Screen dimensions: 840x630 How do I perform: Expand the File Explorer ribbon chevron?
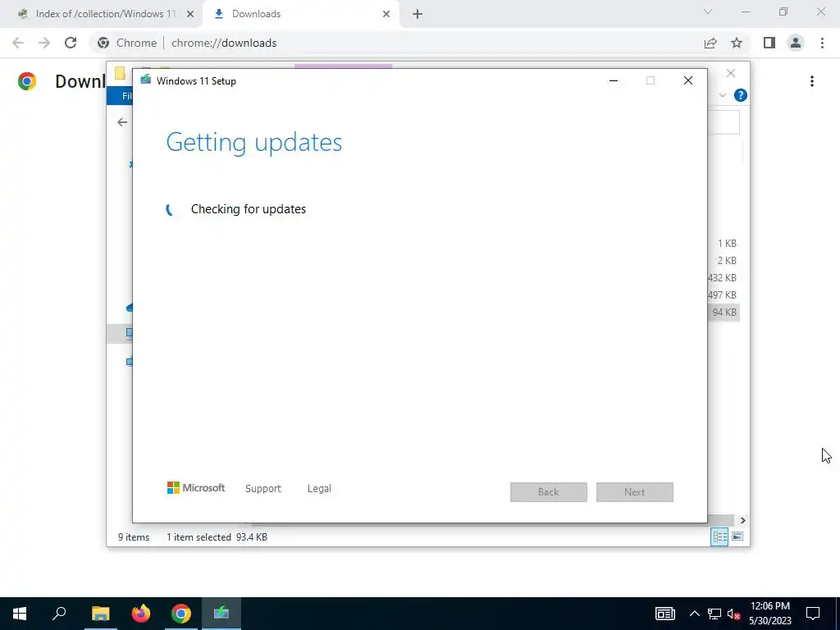723,95
